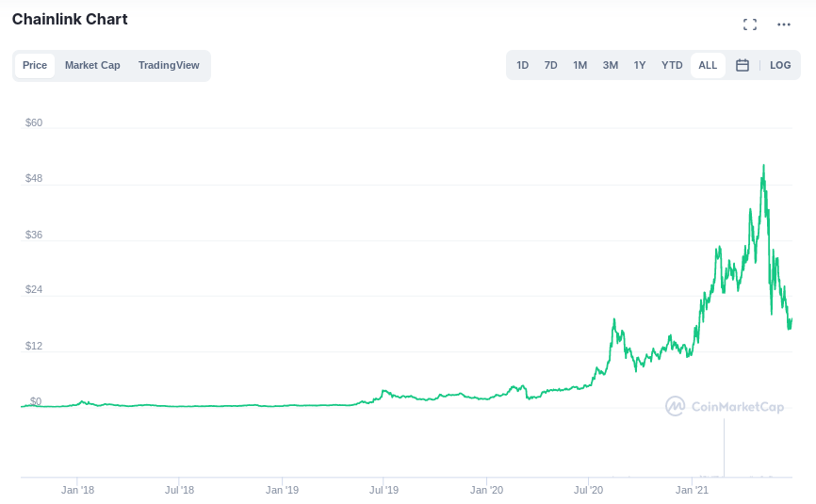Click the Jul '18 x-axis label
This screenshot has width=816, height=504.
click(x=180, y=490)
